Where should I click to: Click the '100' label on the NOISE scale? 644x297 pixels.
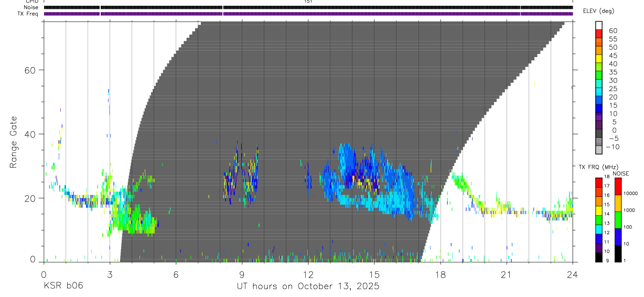pyautogui.click(x=629, y=227)
